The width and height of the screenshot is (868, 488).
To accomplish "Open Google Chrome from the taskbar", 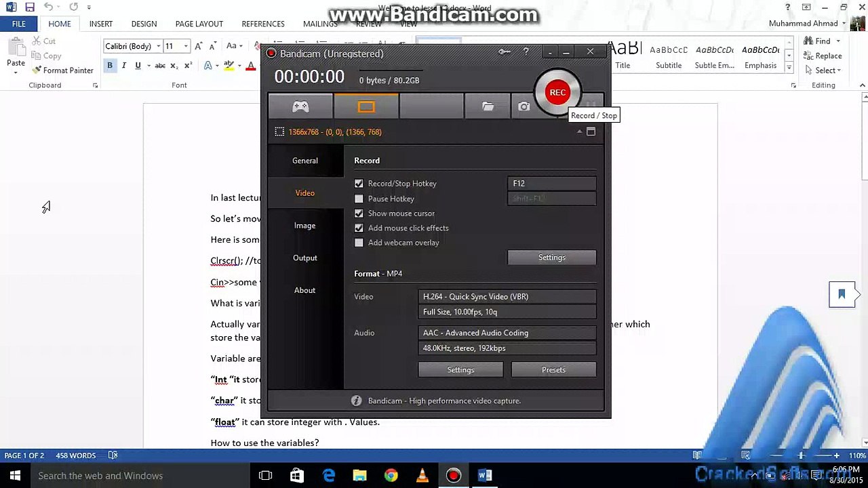I will pos(391,476).
